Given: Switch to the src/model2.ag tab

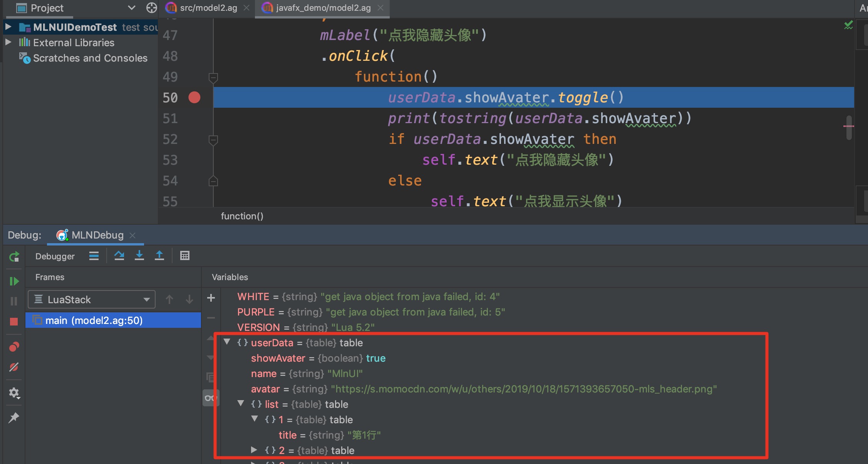Looking at the screenshot, I should 208,8.
